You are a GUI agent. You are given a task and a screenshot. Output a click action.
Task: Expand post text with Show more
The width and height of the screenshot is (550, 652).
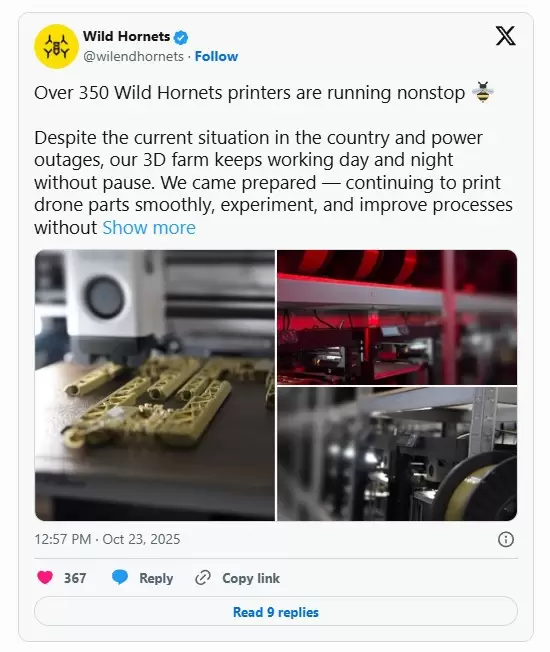click(149, 227)
